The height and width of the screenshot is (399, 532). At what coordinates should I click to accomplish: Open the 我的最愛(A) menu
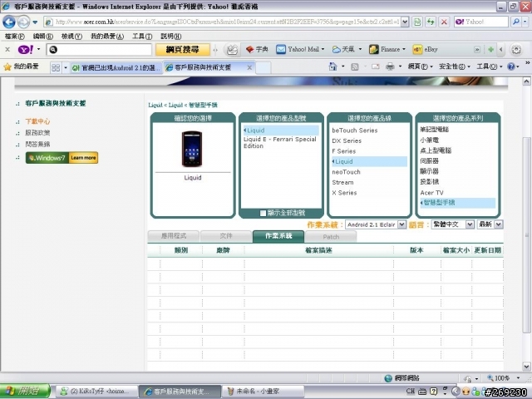tap(107, 36)
